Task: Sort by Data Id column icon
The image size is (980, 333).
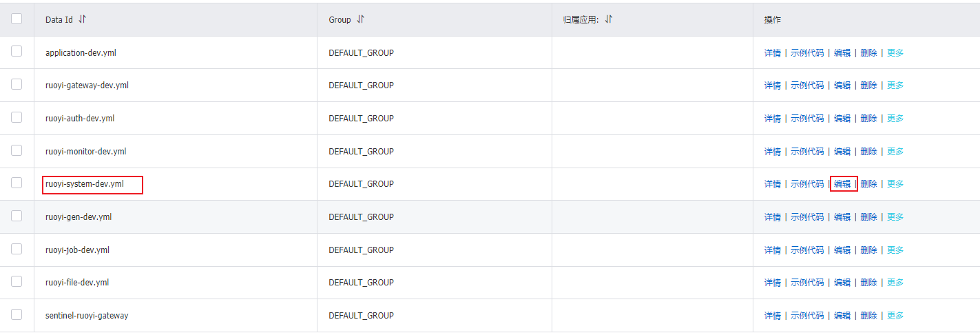Action: pos(83,19)
